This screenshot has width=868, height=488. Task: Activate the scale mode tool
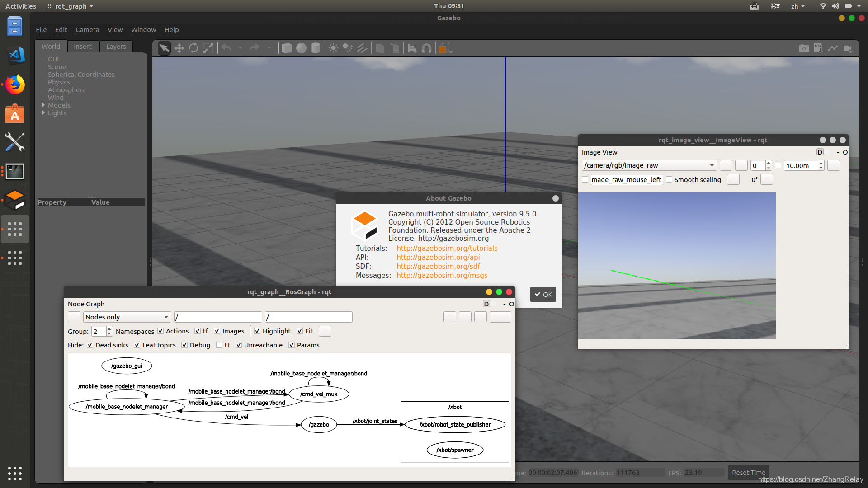pyautogui.click(x=208, y=48)
